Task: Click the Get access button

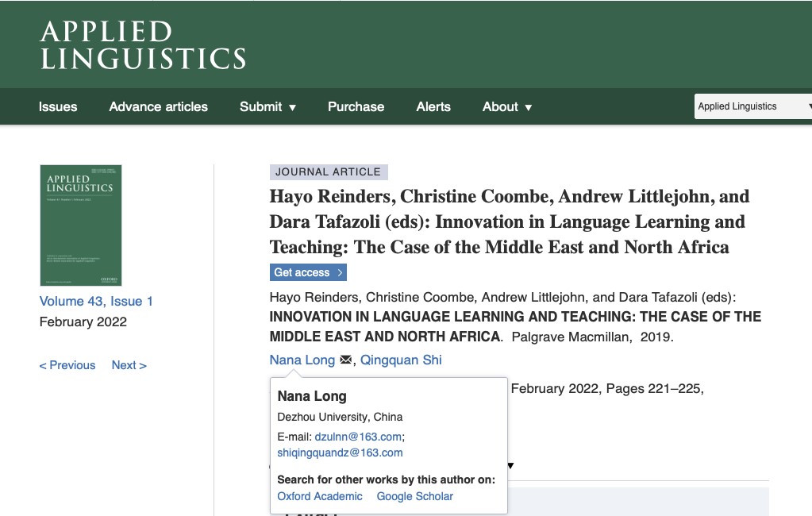Action: coord(308,272)
